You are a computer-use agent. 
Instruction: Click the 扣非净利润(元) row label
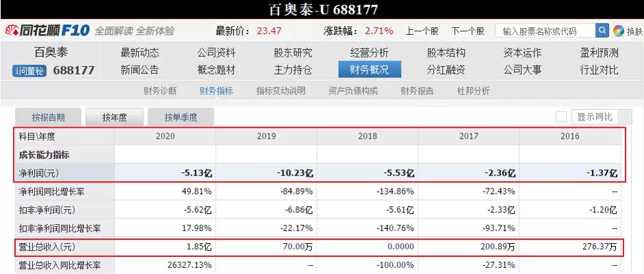click(x=47, y=210)
